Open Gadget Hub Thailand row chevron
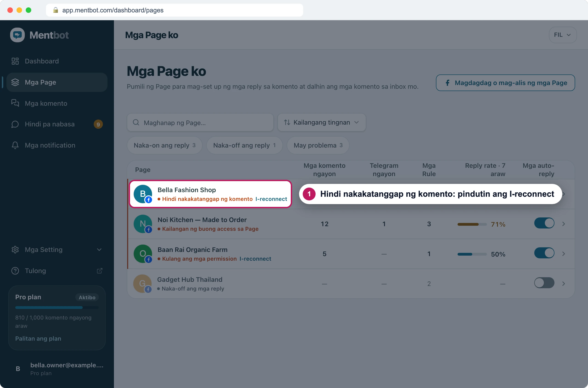The height and width of the screenshot is (388, 588). [x=563, y=284]
